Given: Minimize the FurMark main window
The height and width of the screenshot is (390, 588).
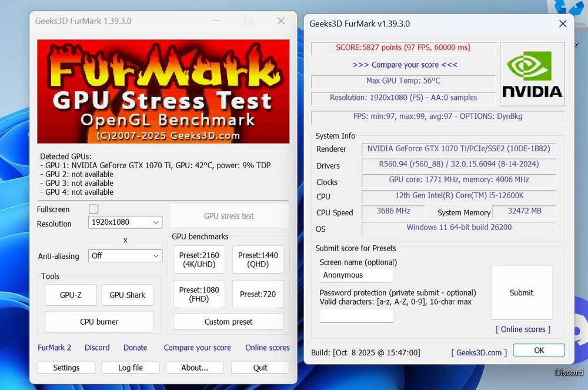Looking at the screenshot, I should tap(216, 21).
